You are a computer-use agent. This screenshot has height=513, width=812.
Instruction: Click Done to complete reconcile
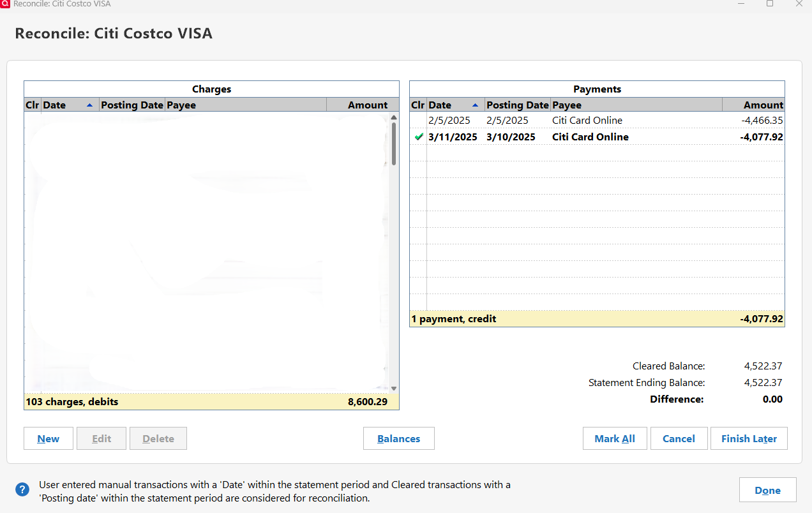click(x=768, y=490)
